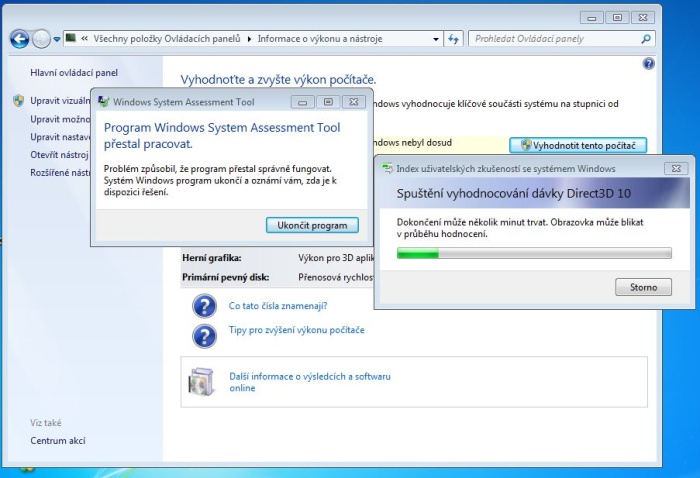Open Upravit nastavení link in sidebar

coord(60,137)
